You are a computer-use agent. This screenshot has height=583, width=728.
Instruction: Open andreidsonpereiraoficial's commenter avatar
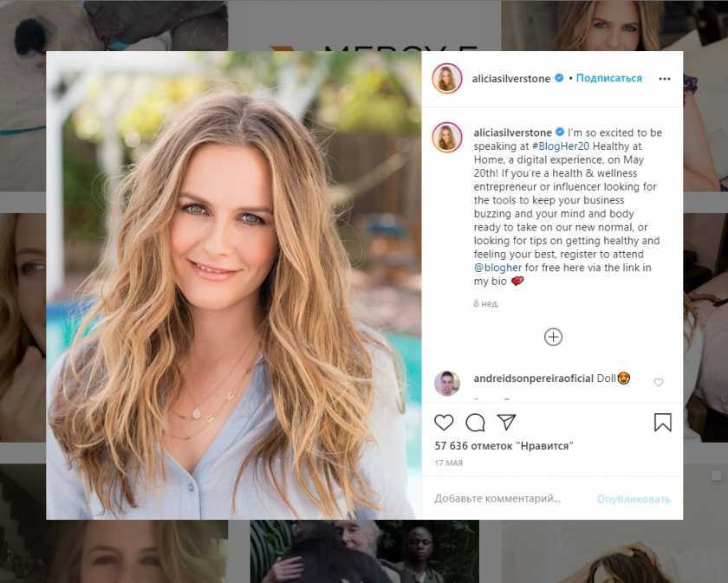coord(446,383)
